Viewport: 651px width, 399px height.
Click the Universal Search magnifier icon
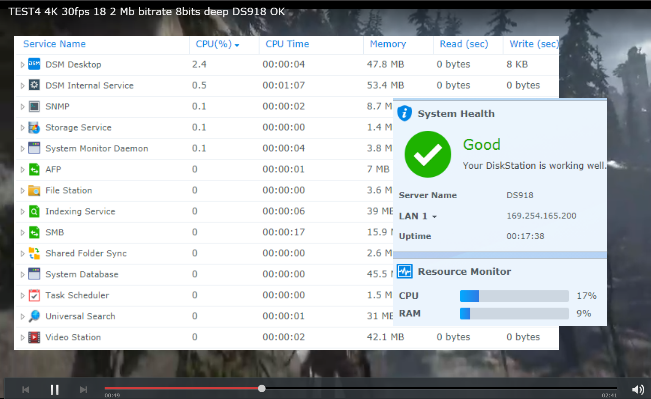(x=34, y=316)
